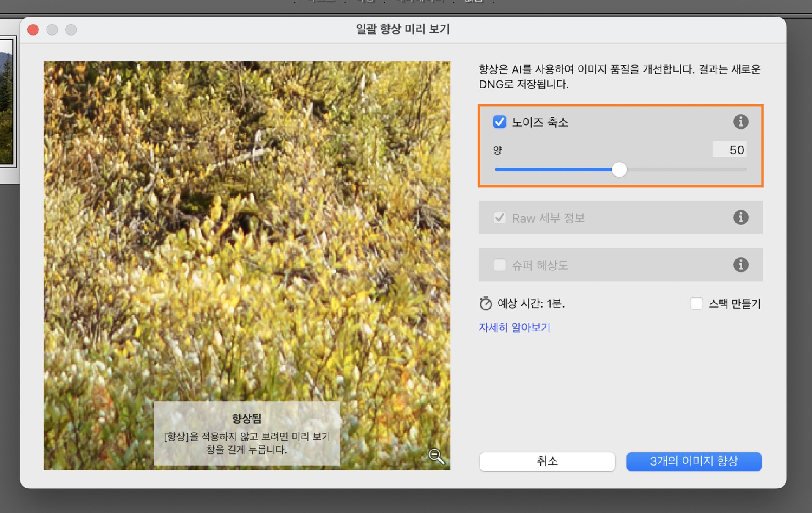Viewport: 812px width, 513px height.
Task: Click the dialog title 일괄 향상 미리 보기
Action: click(x=403, y=29)
